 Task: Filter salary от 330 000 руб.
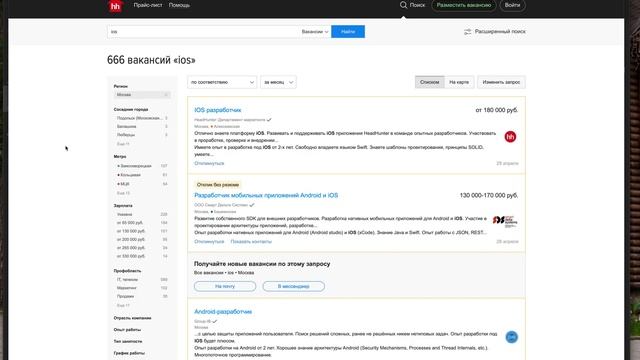131,256
